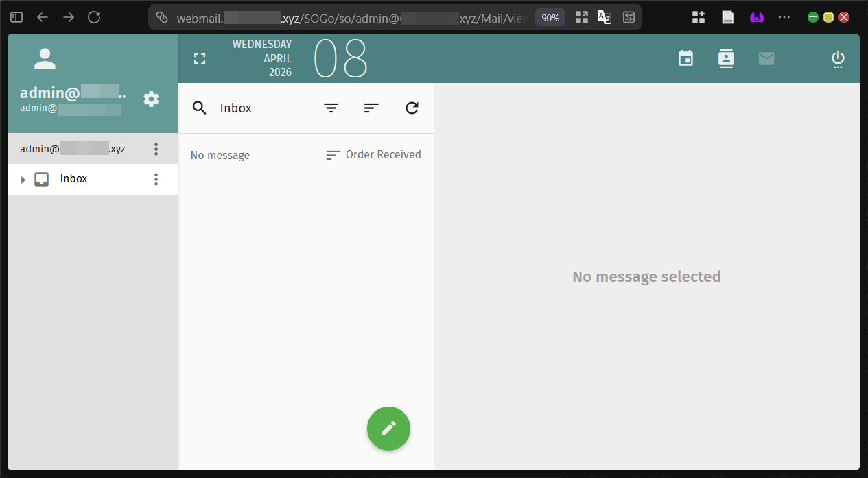Screen dimensions: 868x478
Task: Click the webmail address bar URL
Action: 352,18
